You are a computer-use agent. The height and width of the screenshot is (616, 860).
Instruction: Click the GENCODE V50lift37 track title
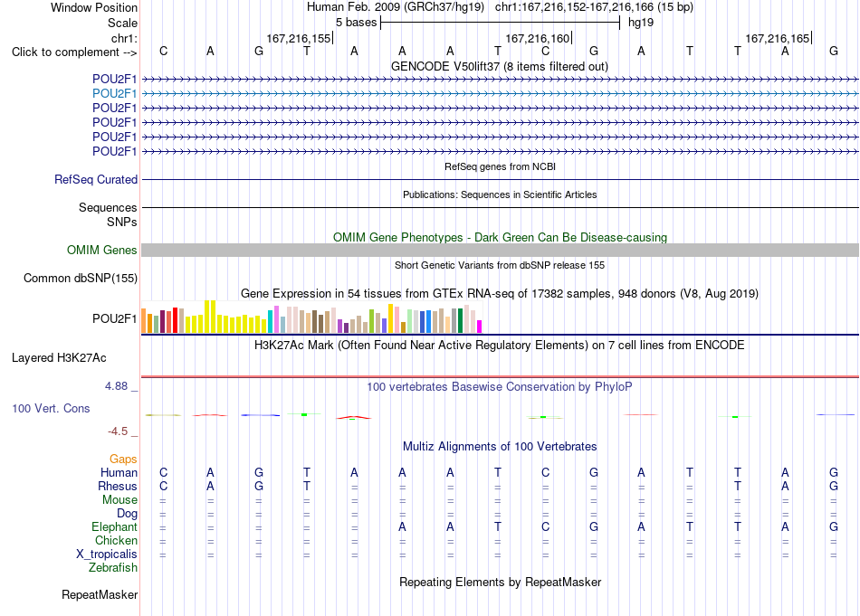coord(499,67)
